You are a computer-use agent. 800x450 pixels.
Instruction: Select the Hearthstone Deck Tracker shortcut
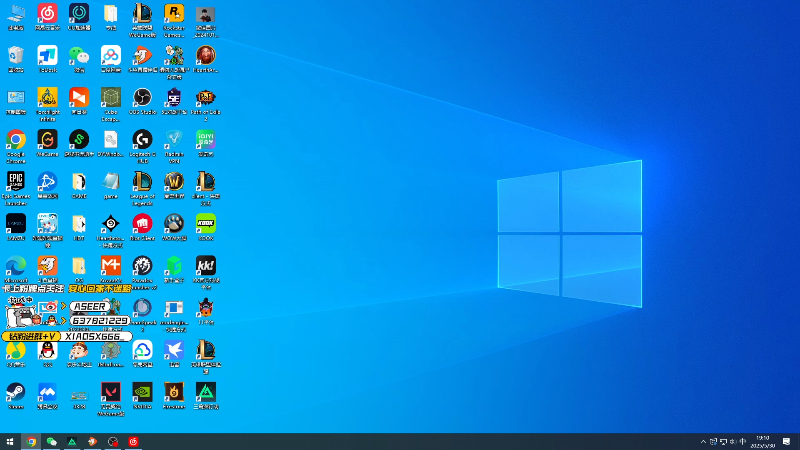pyautogui.click(x=111, y=231)
